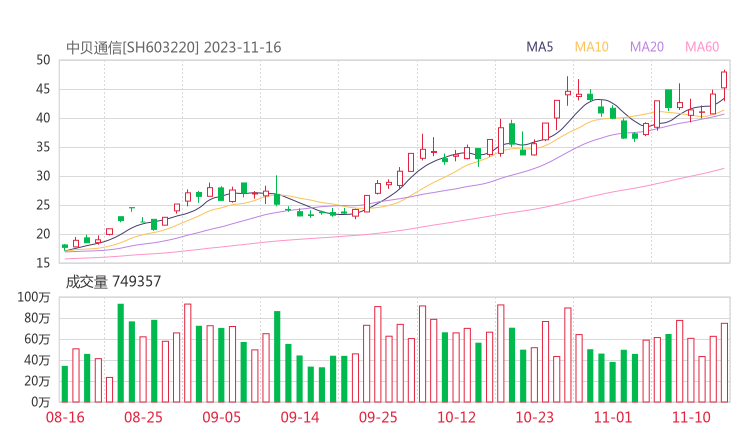Click the 100万 volume axis label
Viewport: 740px width, 440px height.
click(x=34, y=297)
